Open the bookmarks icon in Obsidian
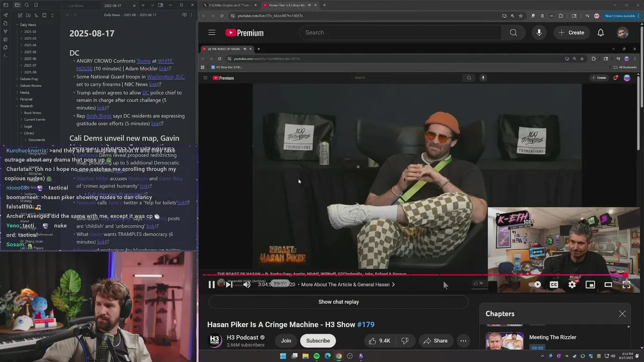 pyautogui.click(x=36, y=5)
